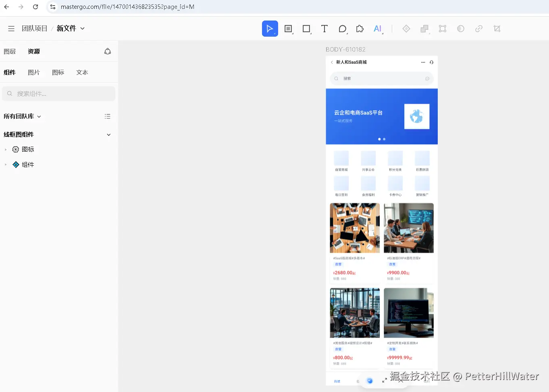Open the 所有团队库 library dropdown
The width and height of the screenshot is (549, 392).
click(39, 116)
